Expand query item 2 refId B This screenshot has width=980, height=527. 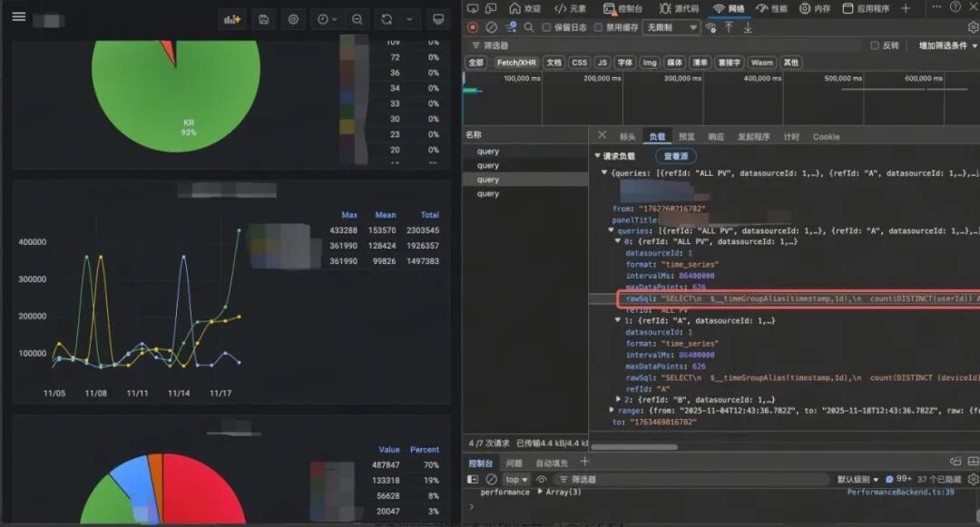pos(618,400)
